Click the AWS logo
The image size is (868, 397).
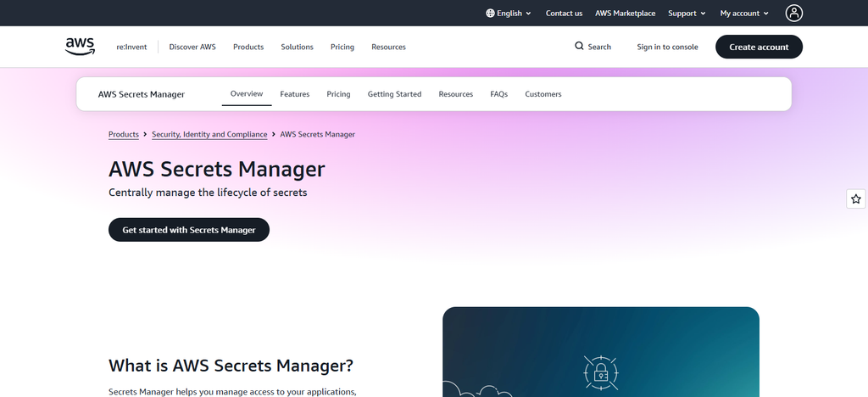click(80, 47)
